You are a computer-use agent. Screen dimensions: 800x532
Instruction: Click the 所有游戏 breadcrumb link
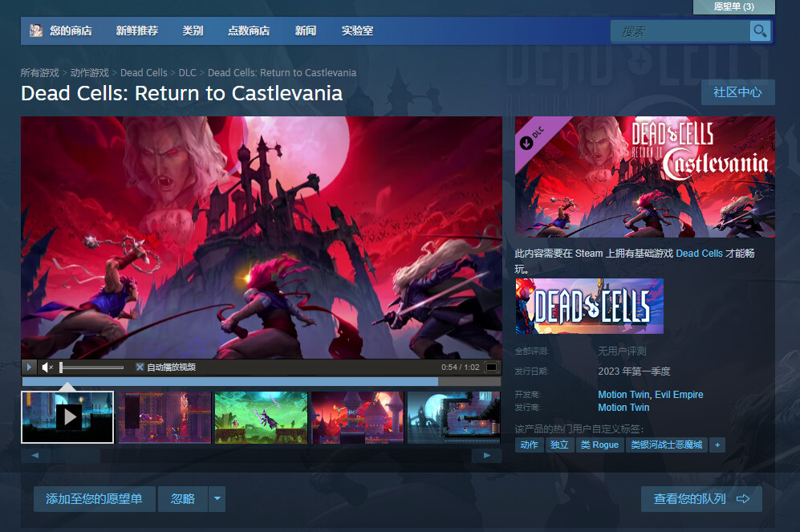[x=40, y=72]
